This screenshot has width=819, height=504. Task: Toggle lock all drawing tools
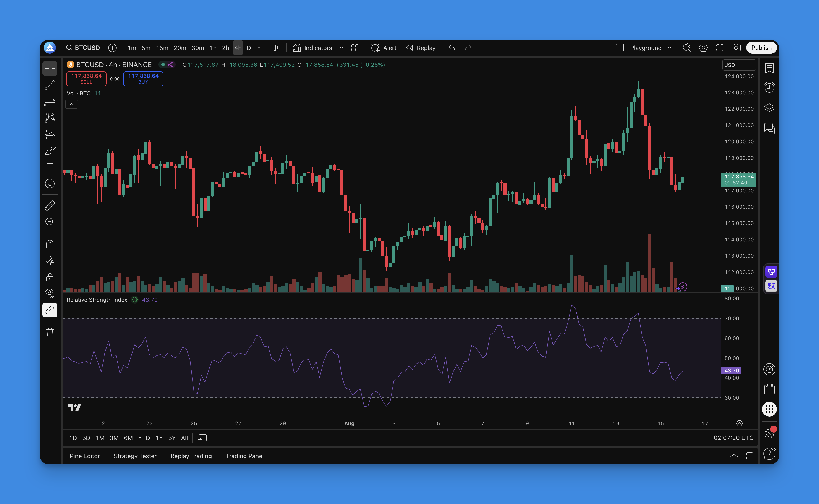(50, 277)
